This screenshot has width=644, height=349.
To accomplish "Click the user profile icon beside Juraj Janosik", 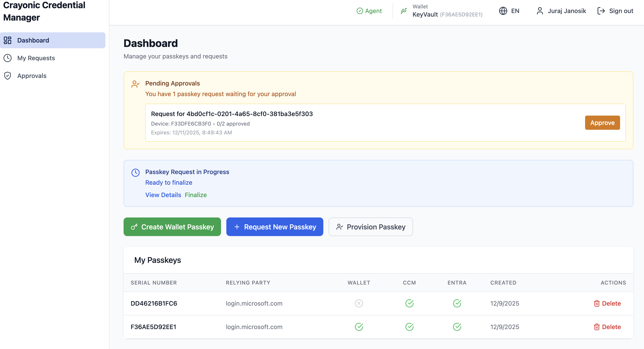I will point(540,11).
